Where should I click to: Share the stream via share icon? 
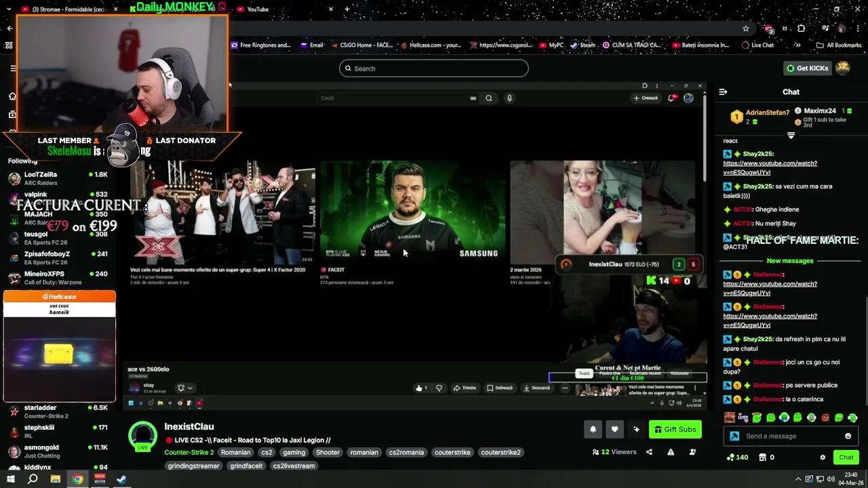pyautogui.click(x=649, y=452)
